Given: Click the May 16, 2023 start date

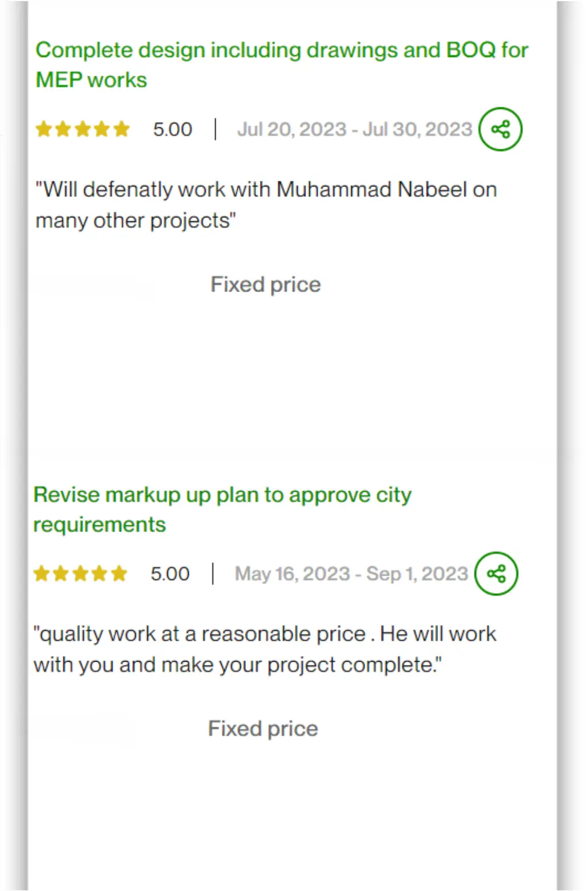Looking at the screenshot, I should point(293,574).
